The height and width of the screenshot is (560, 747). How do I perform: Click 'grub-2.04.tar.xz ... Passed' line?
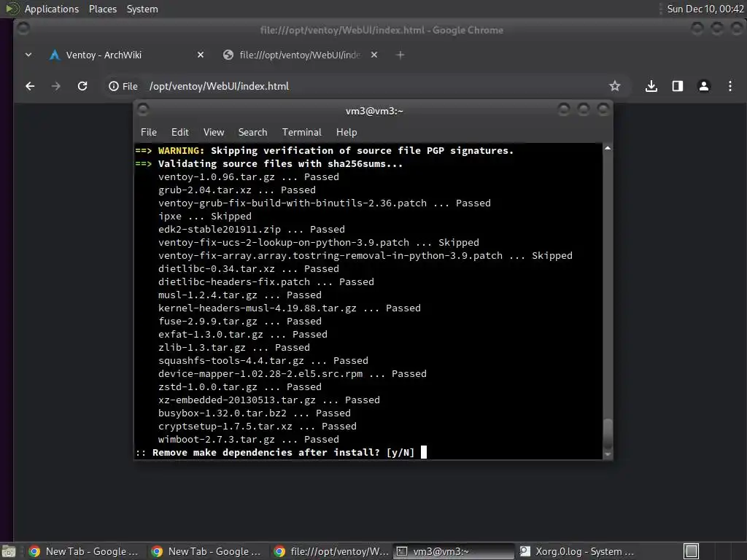237,190
